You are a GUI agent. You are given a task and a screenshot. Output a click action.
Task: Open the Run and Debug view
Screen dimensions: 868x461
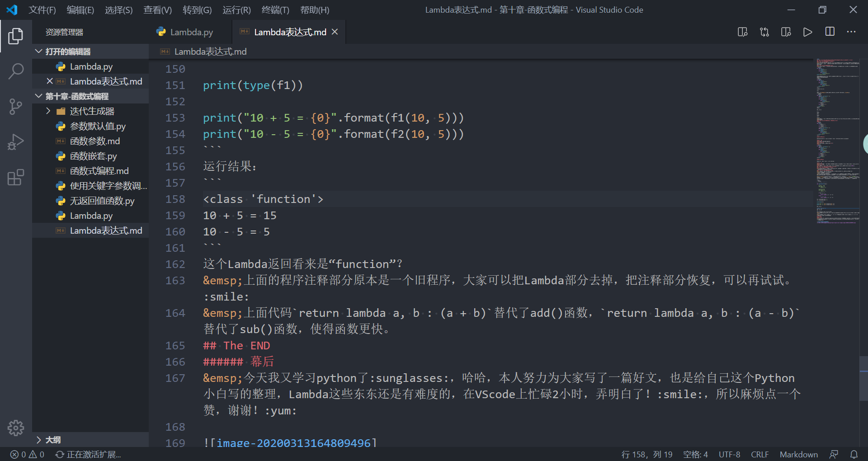point(16,142)
